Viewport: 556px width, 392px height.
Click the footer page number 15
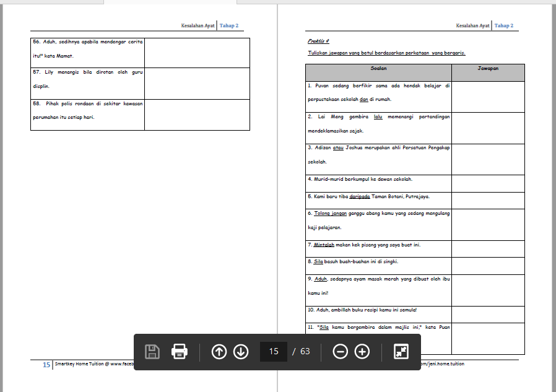click(46, 365)
